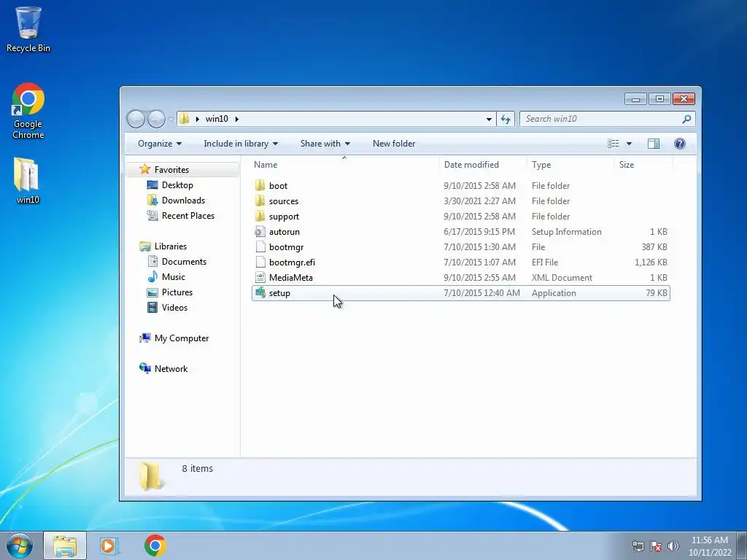Screen dimensions: 747x560
Task: Open the Music library
Action: pos(174,276)
